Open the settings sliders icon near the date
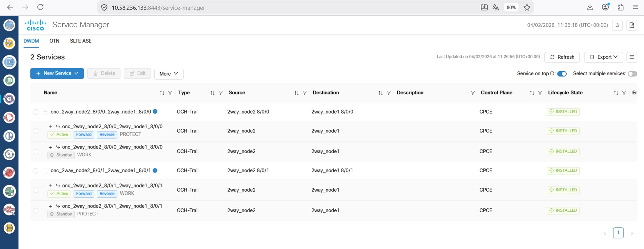The image size is (644, 249). pos(617,25)
